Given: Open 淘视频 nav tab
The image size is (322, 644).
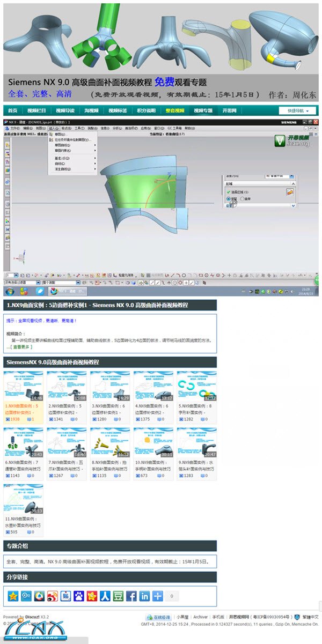Looking at the screenshot, I should point(91,110).
